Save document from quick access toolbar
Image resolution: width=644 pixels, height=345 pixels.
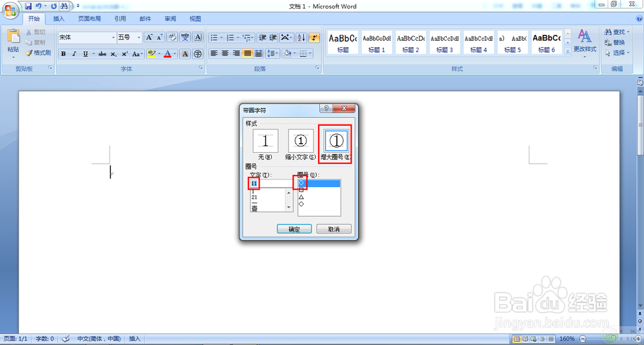(x=28, y=6)
